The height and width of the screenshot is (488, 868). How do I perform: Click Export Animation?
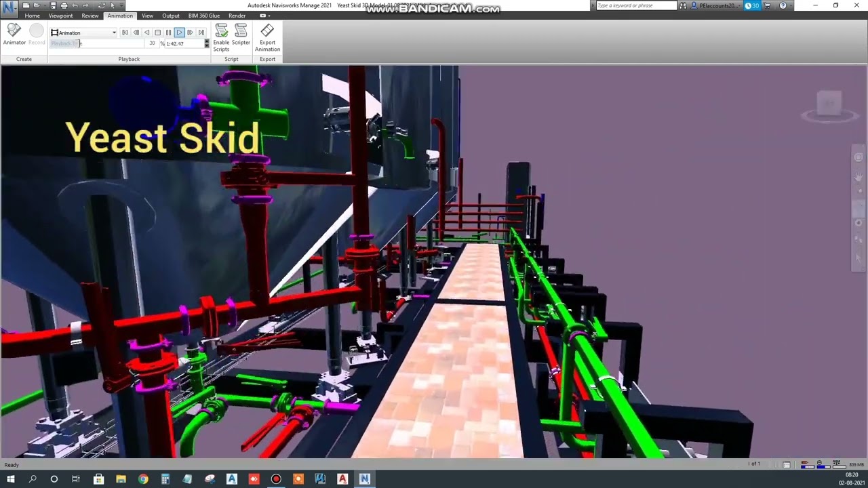pyautogui.click(x=267, y=38)
